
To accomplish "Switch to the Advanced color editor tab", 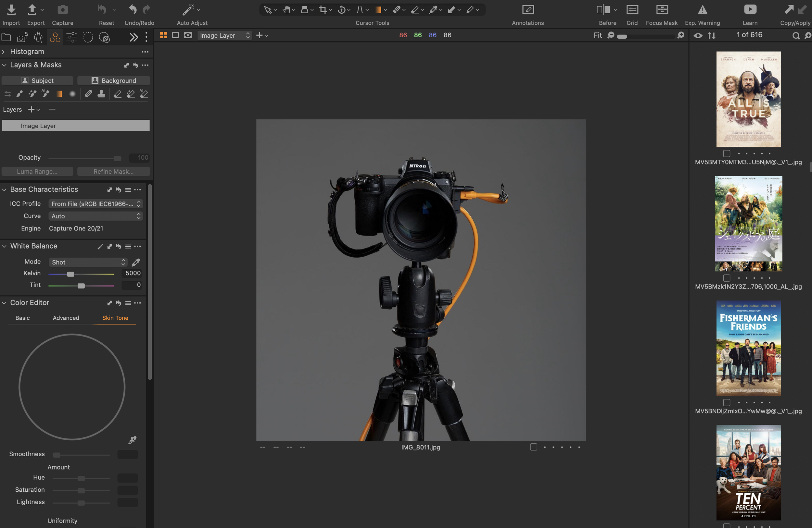I will click(66, 318).
